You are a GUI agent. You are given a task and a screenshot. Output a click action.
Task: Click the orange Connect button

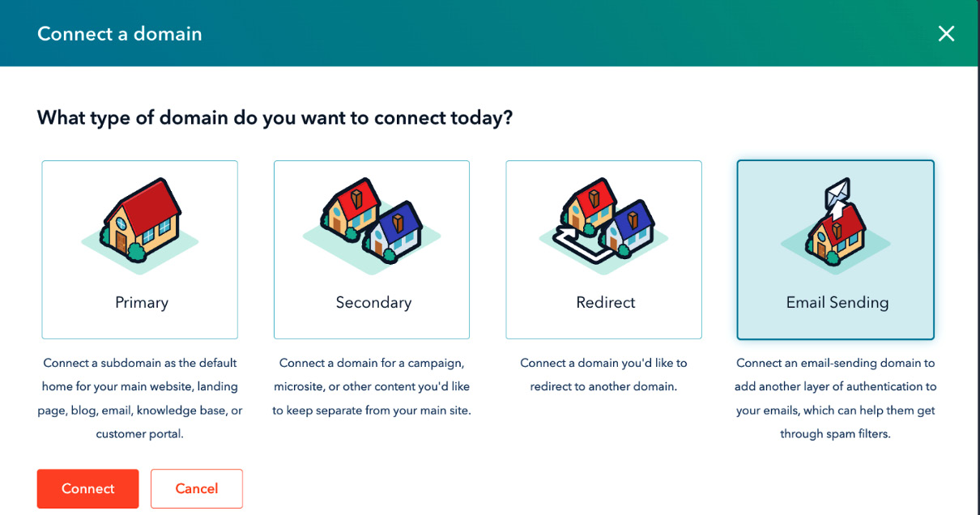point(87,488)
